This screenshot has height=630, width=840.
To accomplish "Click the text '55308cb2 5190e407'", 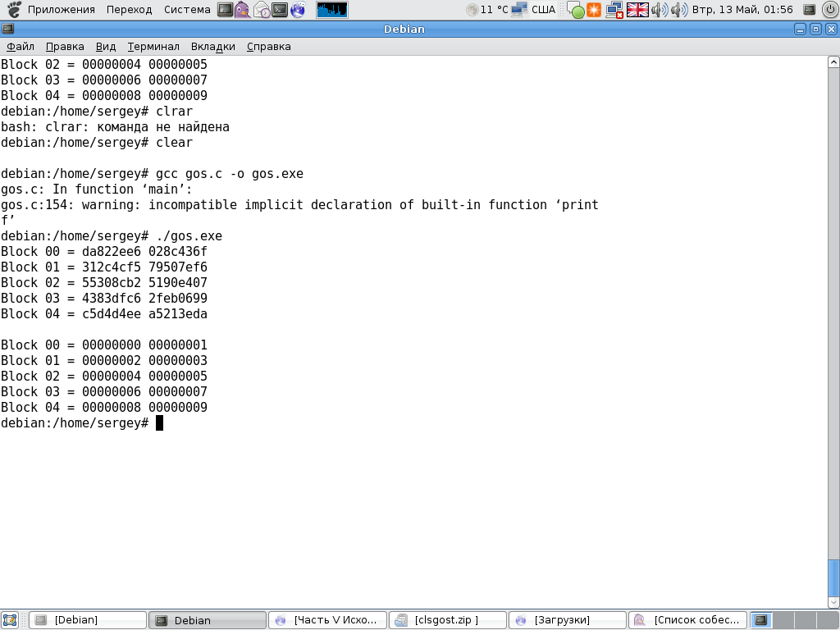I will coord(144,282).
